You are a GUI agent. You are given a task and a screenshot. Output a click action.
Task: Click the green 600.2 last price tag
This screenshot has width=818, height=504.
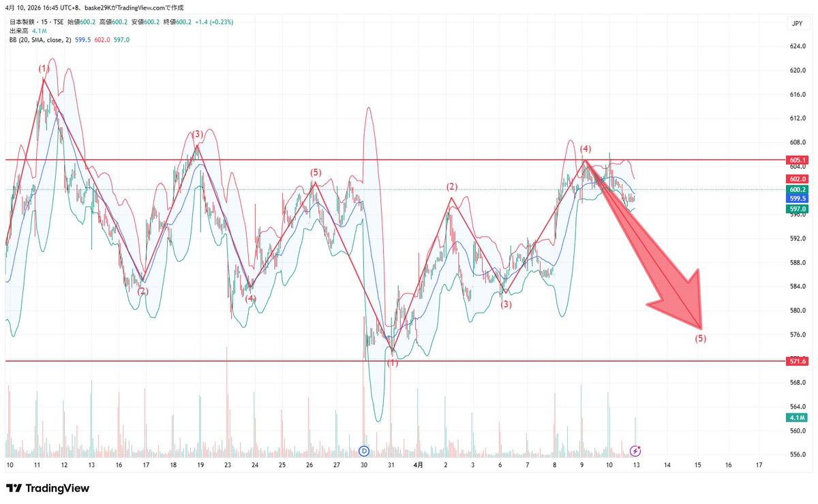pos(798,189)
